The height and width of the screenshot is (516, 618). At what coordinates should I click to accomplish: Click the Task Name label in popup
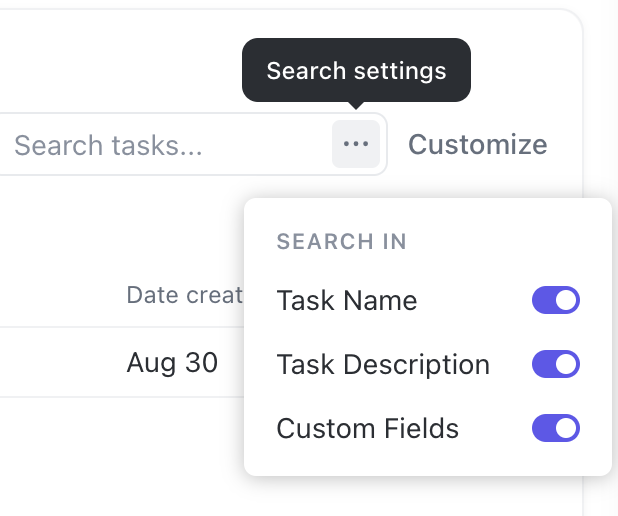pos(346,300)
